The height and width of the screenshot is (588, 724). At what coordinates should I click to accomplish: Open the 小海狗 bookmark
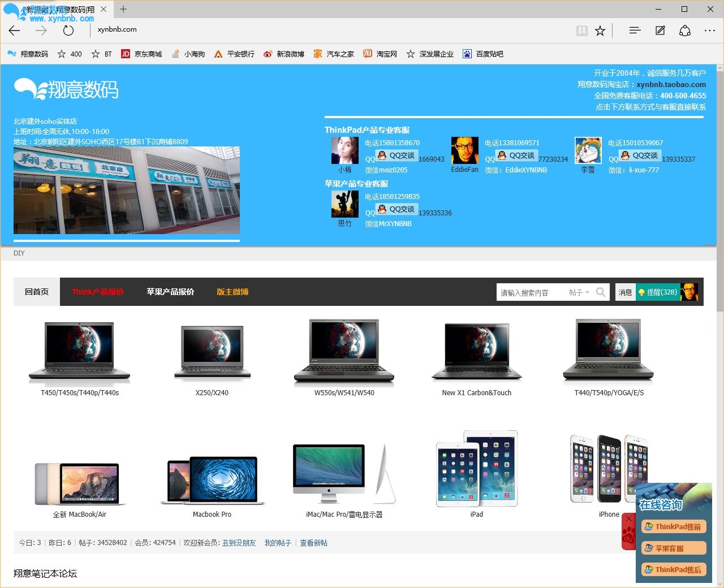point(188,54)
